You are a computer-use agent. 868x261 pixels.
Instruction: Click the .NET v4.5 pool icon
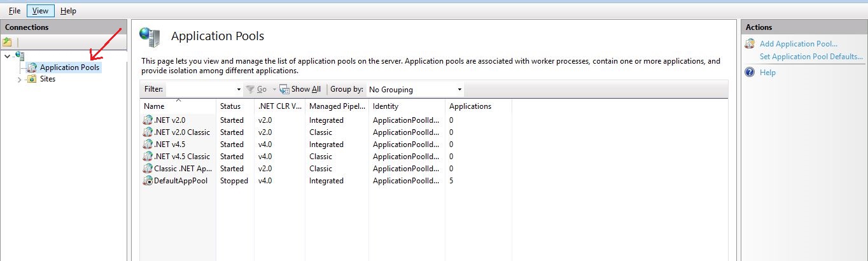click(148, 145)
